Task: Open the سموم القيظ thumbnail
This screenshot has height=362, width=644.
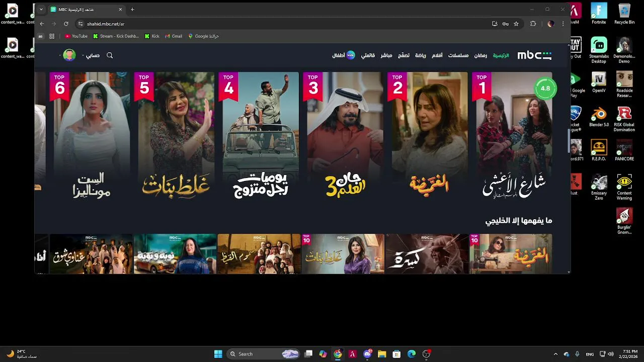Action: pyautogui.click(x=259, y=254)
